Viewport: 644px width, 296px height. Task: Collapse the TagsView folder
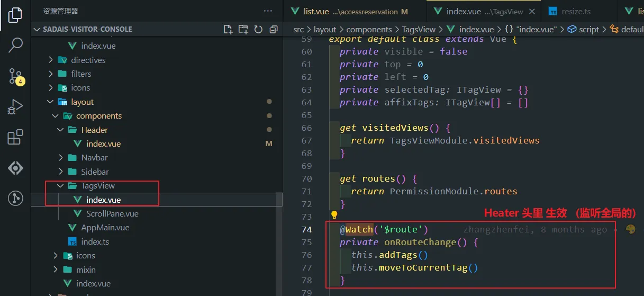pyautogui.click(x=60, y=186)
